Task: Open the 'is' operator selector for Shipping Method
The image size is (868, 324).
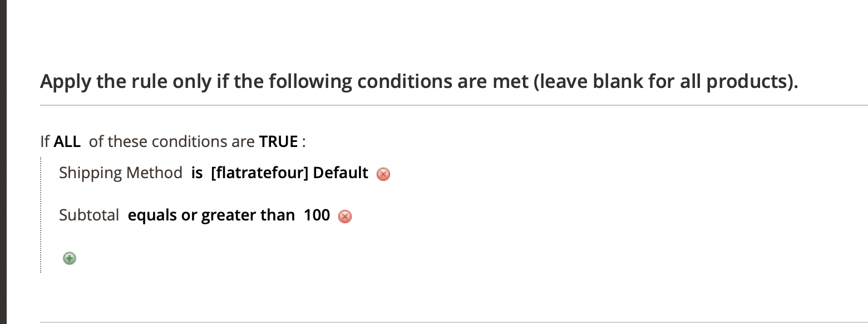Action: pyautogui.click(x=196, y=173)
